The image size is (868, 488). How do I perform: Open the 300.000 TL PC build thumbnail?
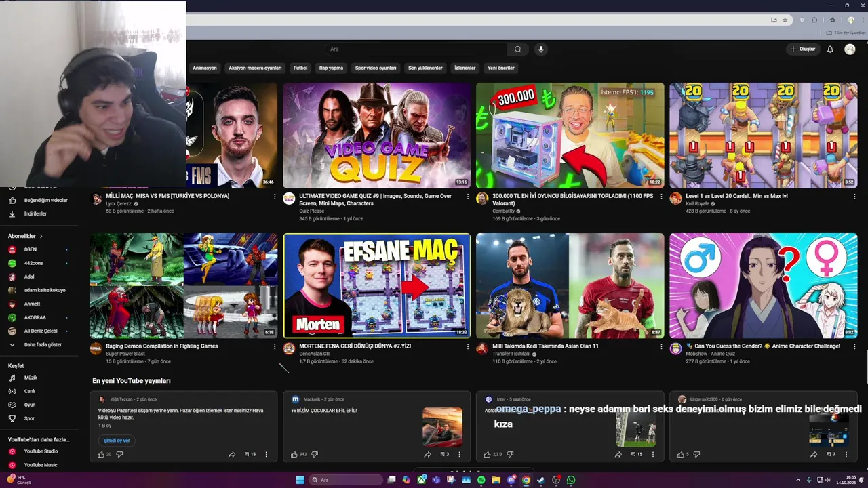point(570,136)
